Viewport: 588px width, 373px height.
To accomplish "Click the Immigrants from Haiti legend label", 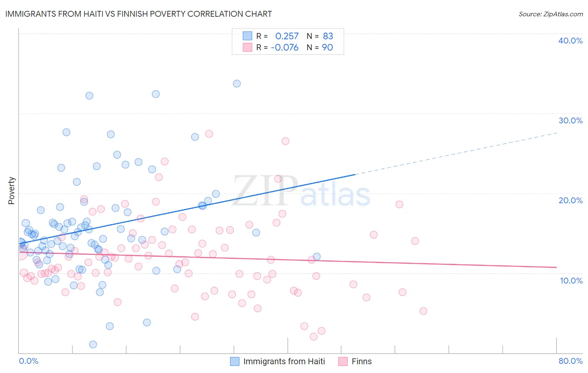I will (284, 361).
